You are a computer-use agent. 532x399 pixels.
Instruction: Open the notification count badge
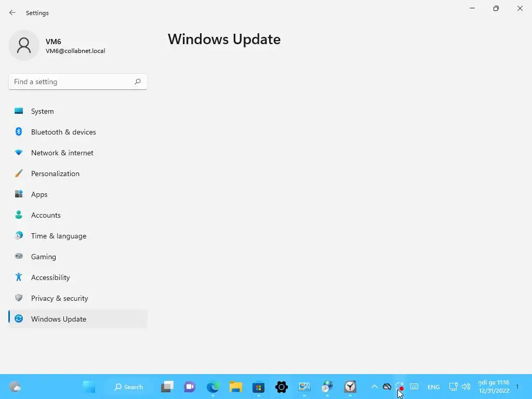[517, 387]
